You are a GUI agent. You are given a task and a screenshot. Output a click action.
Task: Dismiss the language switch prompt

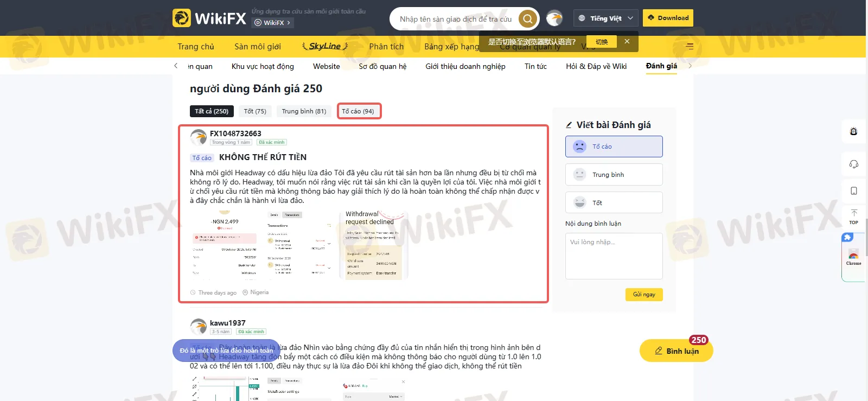627,42
